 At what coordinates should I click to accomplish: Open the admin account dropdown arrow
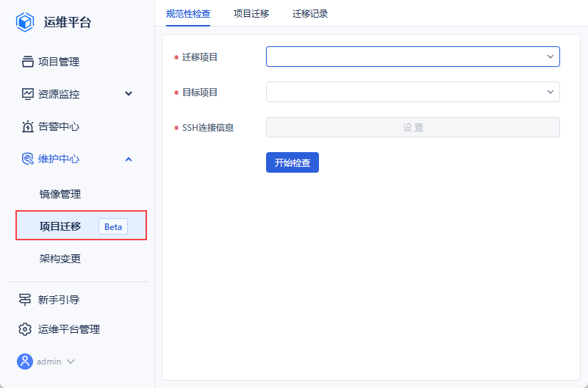click(x=71, y=362)
